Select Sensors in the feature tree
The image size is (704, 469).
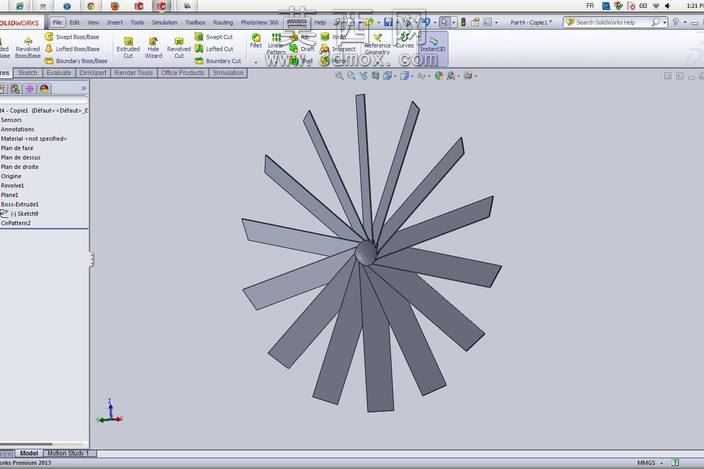coord(11,120)
